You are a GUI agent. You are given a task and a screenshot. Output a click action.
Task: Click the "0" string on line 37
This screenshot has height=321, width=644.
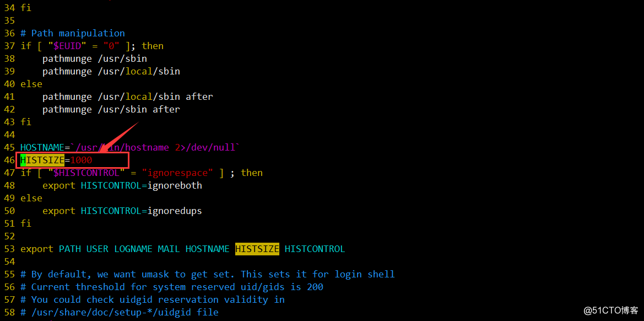click(111, 46)
